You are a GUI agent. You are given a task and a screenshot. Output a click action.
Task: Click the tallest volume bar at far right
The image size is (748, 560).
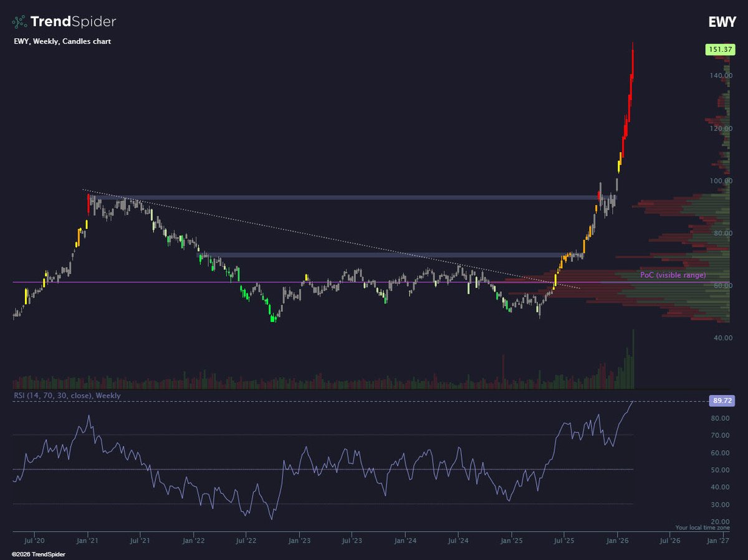click(633, 359)
